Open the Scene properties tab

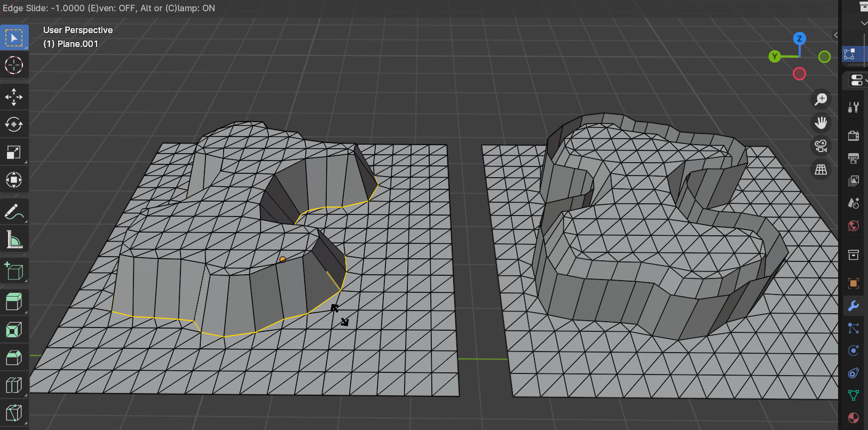click(854, 203)
